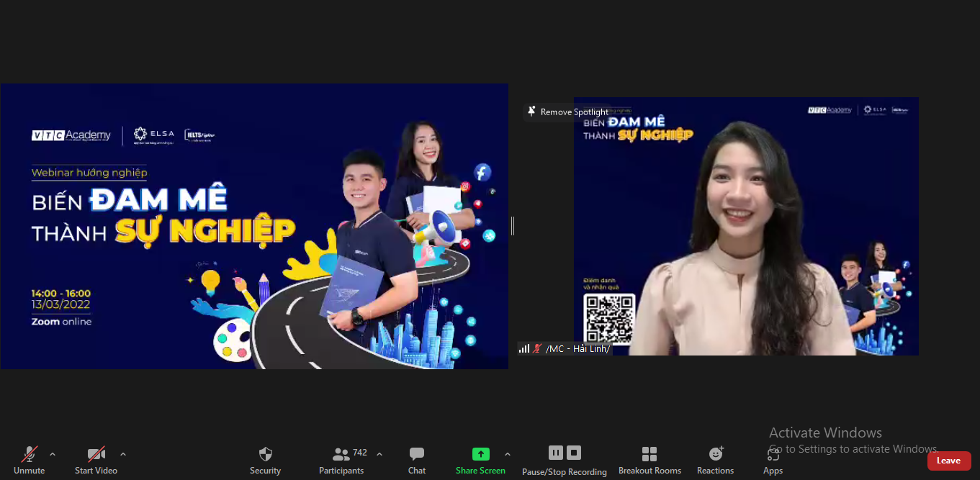Pause the recording

pos(555,453)
